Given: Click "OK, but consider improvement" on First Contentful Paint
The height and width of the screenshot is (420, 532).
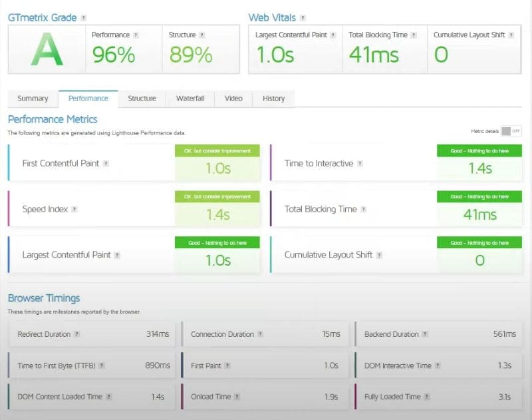Looking at the screenshot, I should point(217,150).
